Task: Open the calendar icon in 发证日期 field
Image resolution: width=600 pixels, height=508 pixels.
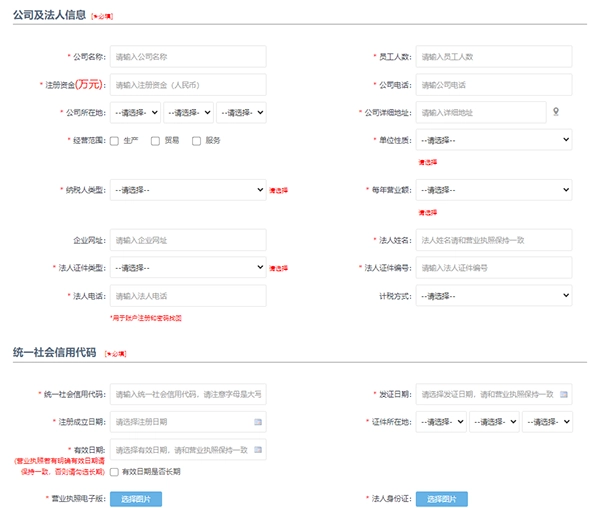Action: click(x=564, y=394)
